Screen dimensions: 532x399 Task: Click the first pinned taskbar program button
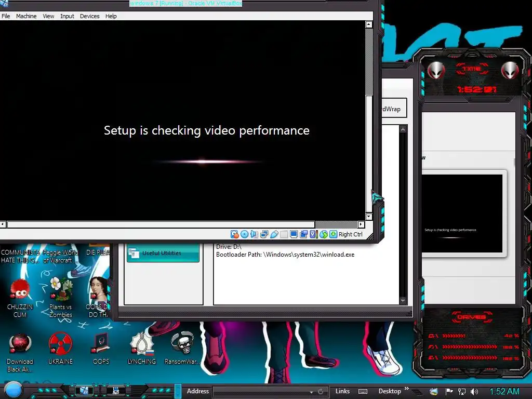[84, 391]
